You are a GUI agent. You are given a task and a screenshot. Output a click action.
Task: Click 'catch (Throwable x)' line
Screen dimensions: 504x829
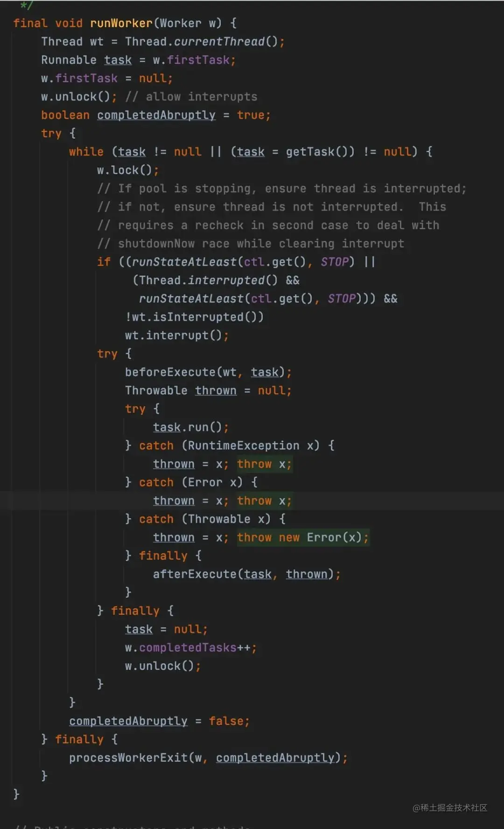pyautogui.click(x=205, y=519)
